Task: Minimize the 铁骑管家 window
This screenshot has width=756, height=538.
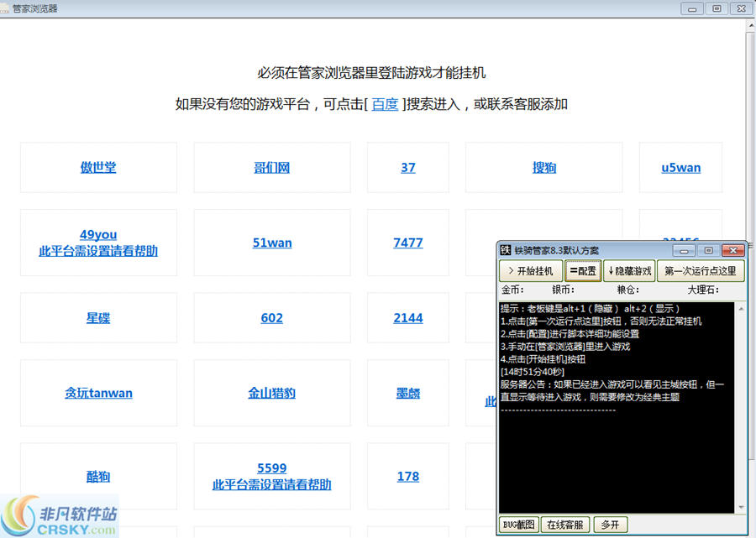Action: (684, 250)
